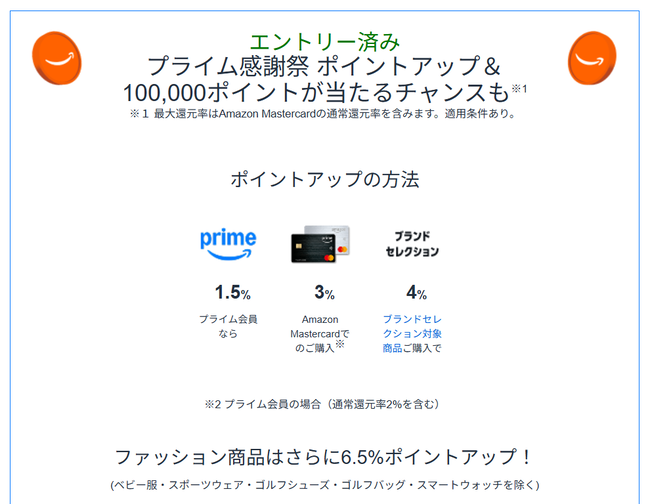650x504 pixels.
Task: Click the ファッション商品はさらに6.5%ポイントアップ heading
Action: (x=324, y=458)
